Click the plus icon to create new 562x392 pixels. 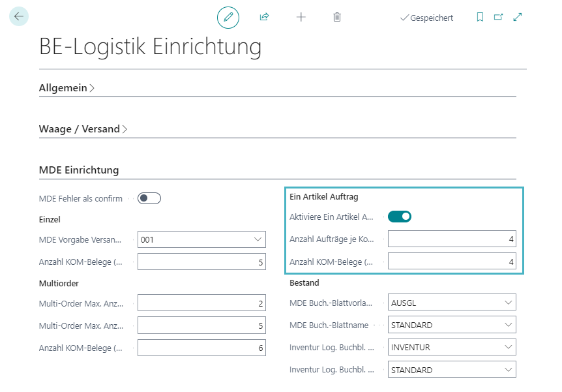click(x=301, y=17)
